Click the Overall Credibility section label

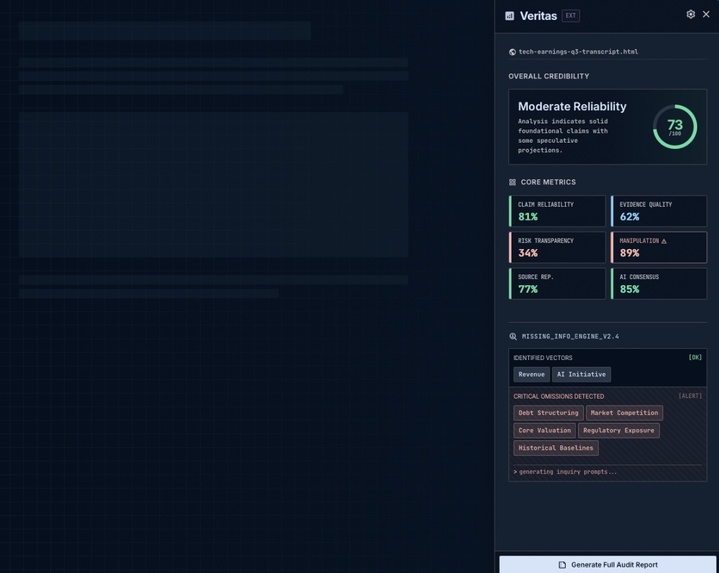point(548,76)
